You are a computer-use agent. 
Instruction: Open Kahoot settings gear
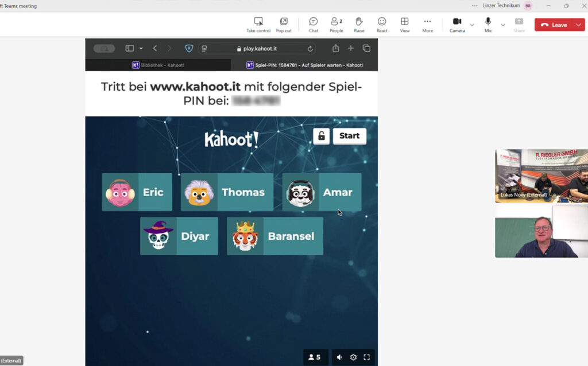click(x=353, y=357)
